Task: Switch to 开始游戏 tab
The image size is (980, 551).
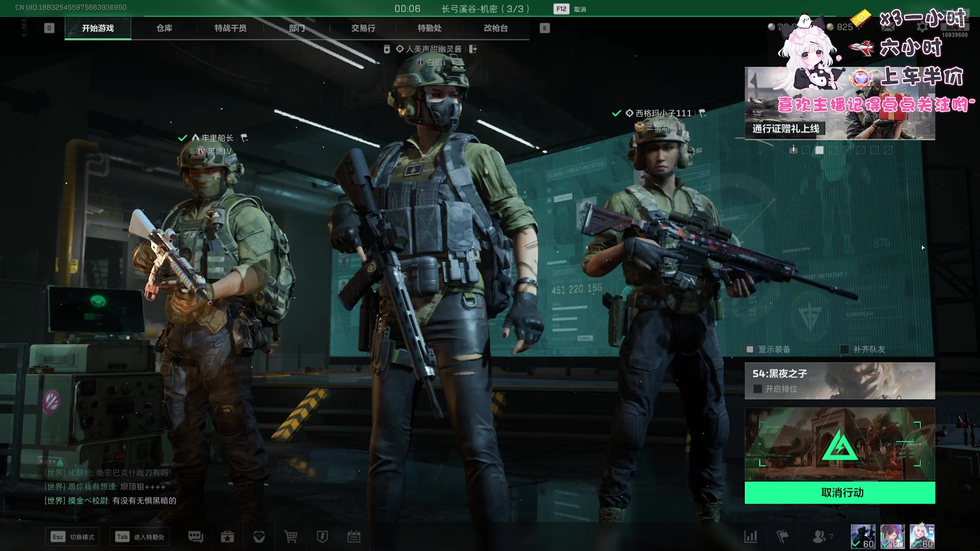Action: coord(98,28)
